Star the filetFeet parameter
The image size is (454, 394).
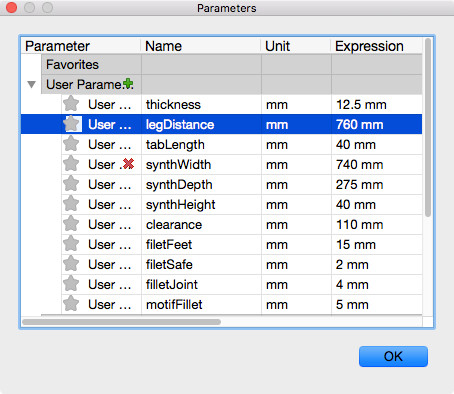(71, 244)
